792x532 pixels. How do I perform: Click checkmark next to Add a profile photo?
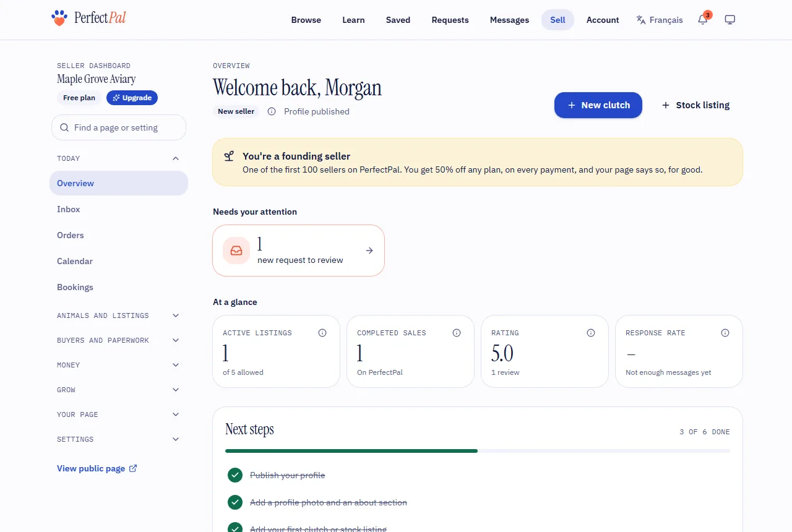pyautogui.click(x=235, y=502)
